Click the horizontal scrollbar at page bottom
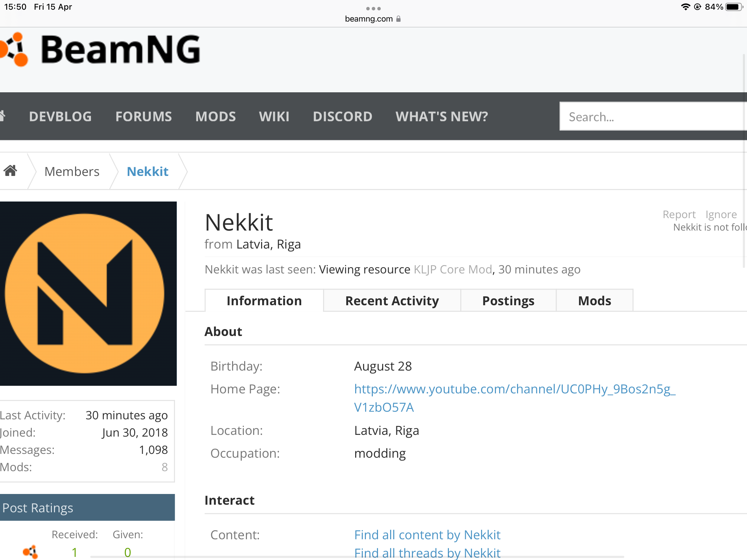The height and width of the screenshot is (560, 747). click(357, 557)
